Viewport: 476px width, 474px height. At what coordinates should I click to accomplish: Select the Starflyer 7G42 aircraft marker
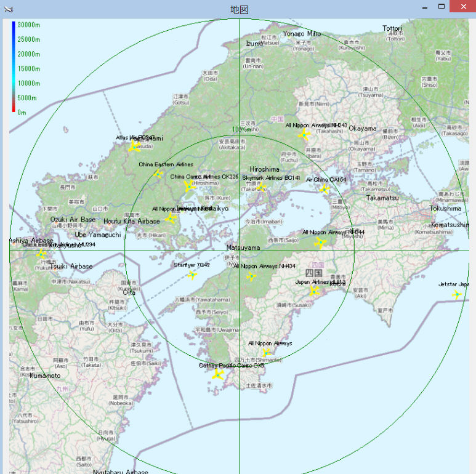tap(192, 275)
